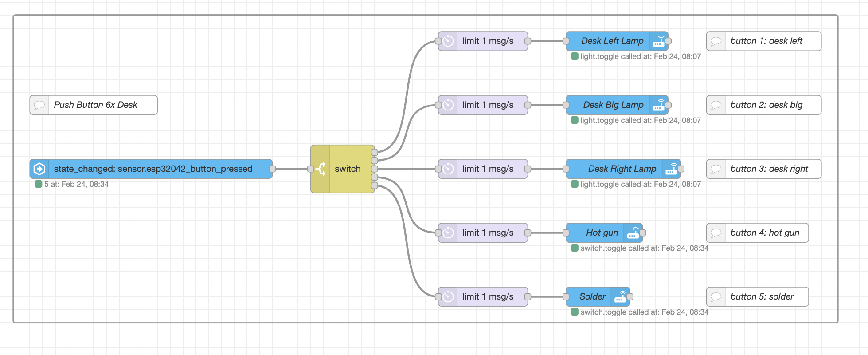The width and height of the screenshot is (868, 355).
Task: Click the delay icon on limit node feeding Desk Right Lamp
Action: tap(448, 169)
